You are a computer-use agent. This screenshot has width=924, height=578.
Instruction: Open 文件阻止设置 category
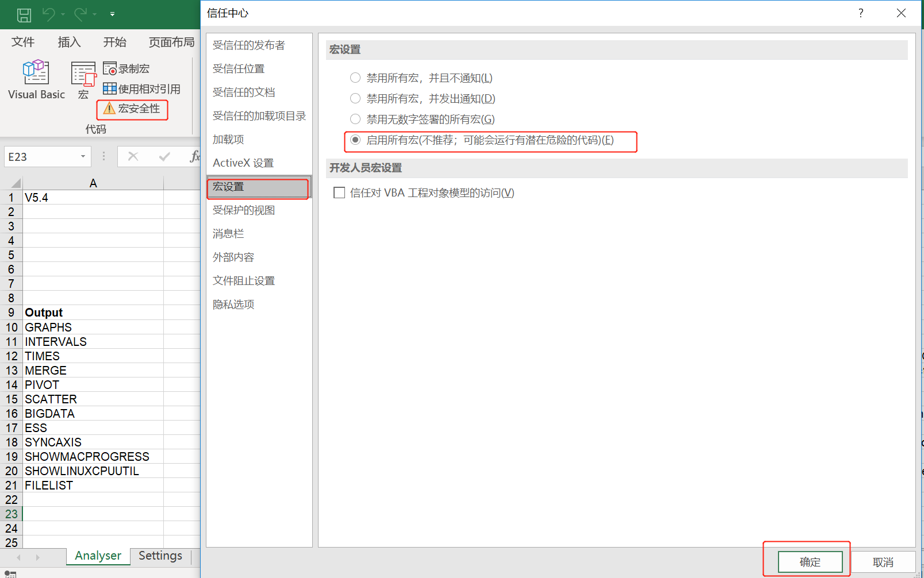tap(259, 281)
